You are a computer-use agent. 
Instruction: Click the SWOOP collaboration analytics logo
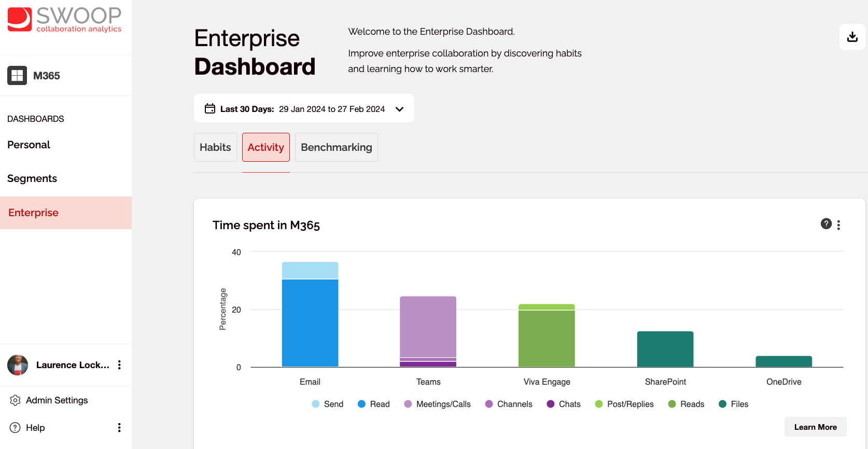coord(64,19)
